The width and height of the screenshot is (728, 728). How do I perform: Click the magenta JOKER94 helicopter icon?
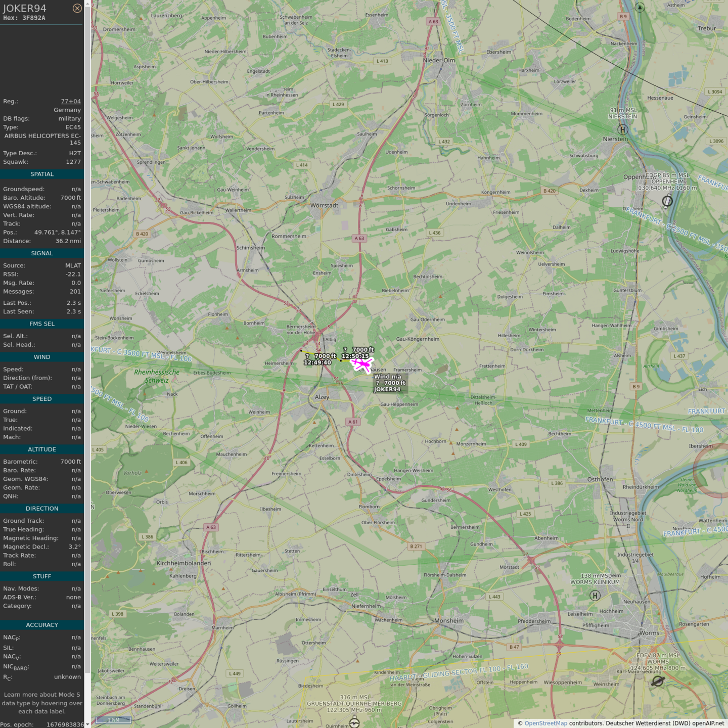pos(362,364)
